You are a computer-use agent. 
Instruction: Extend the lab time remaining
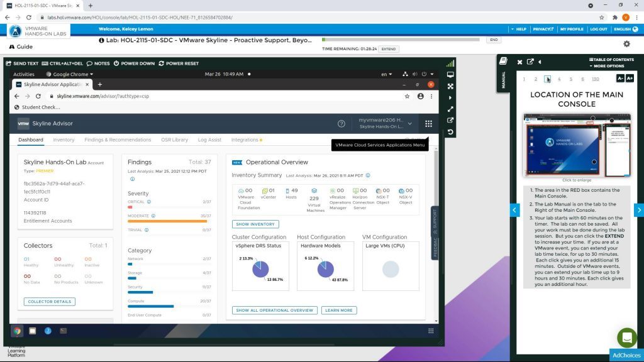point(389,49)
